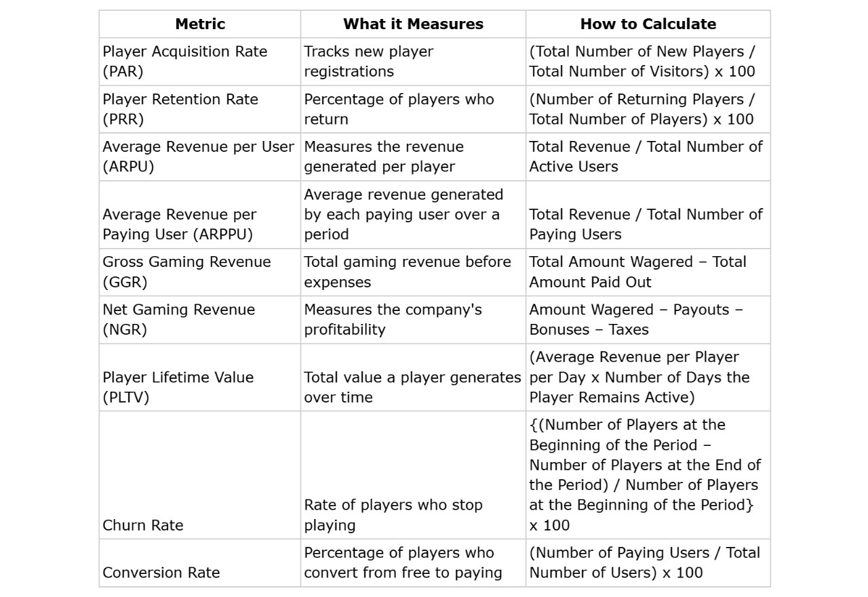Click the Average Revenue per User (ARPU) cell

coord(199,157)
